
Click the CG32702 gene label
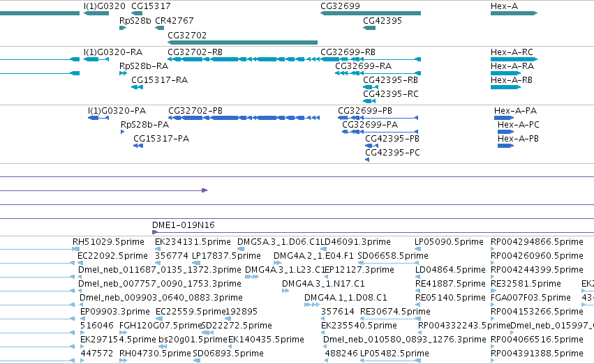(187, 35)
